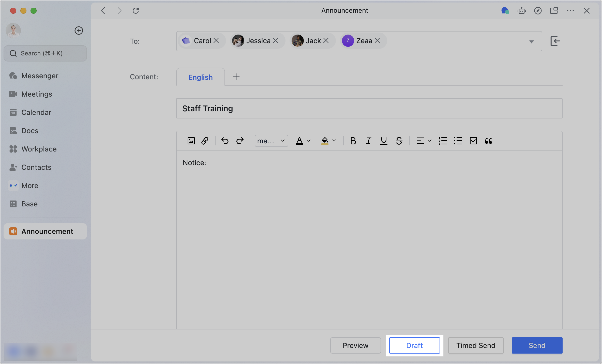The height and width of the screenshot is (364, 602).
Task: Add another language tab
Action: click(236, 77)
